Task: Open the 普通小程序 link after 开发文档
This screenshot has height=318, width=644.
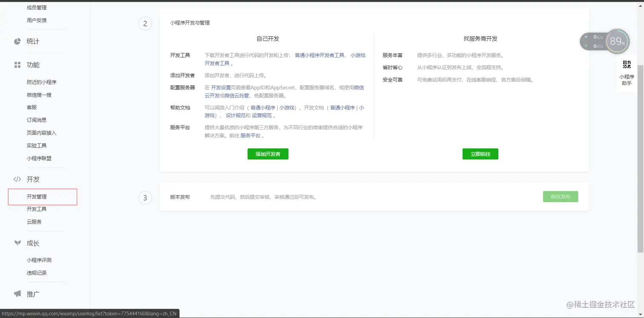Action: 342,108
